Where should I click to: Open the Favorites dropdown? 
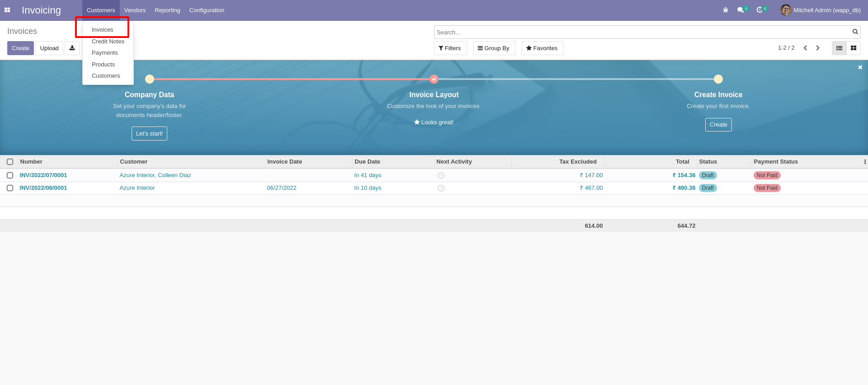tap(542, 48)
